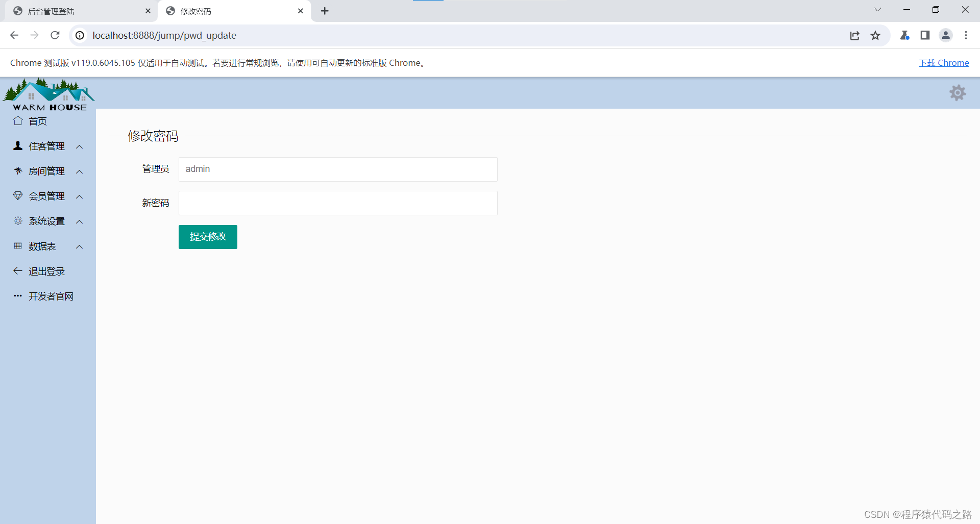This screenshot has height=524, width=980.
Task: Open the settings gear icon in the header
Action: (x=958, y=93)
